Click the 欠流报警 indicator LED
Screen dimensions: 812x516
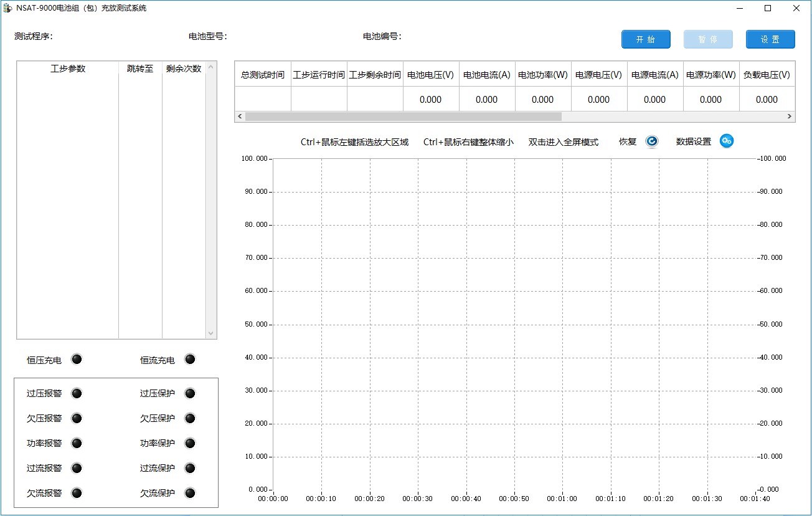point(77,493)
